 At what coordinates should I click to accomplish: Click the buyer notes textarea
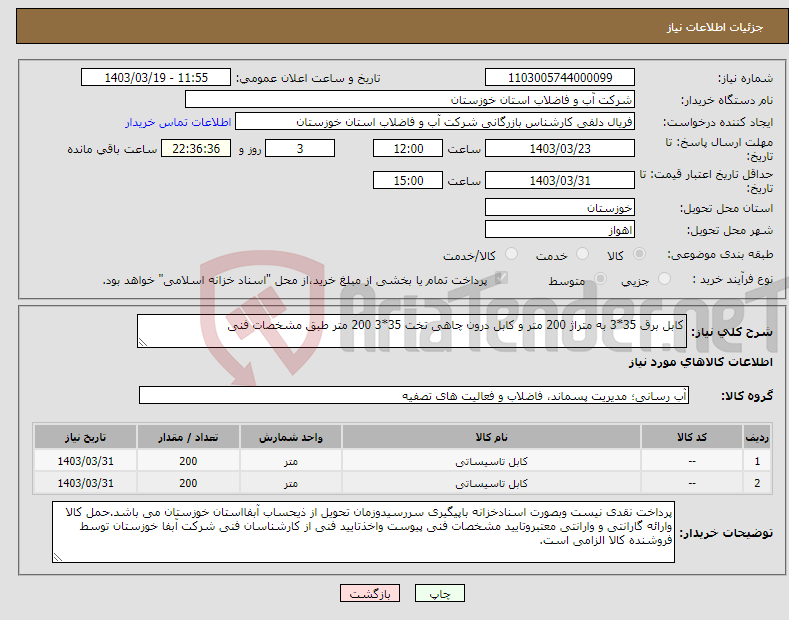363,532
